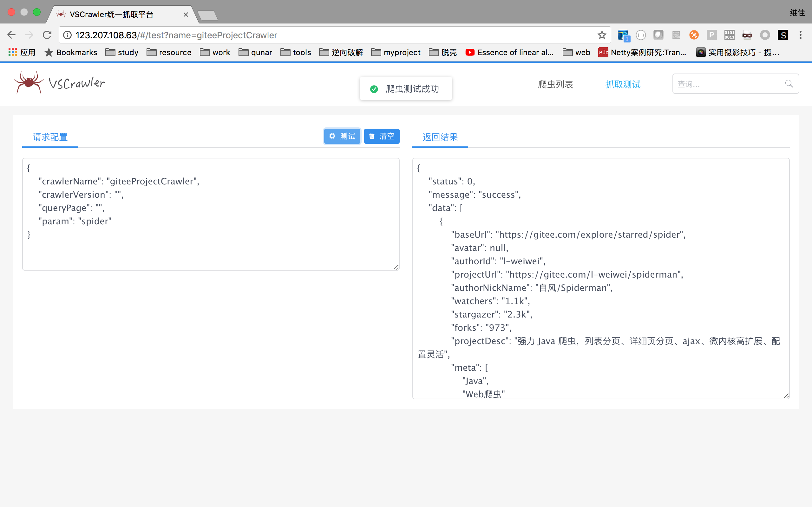The height and width of the screenshot is (507, 812).
Task: Click the 查询 search input field
Action: pos(728,84)
